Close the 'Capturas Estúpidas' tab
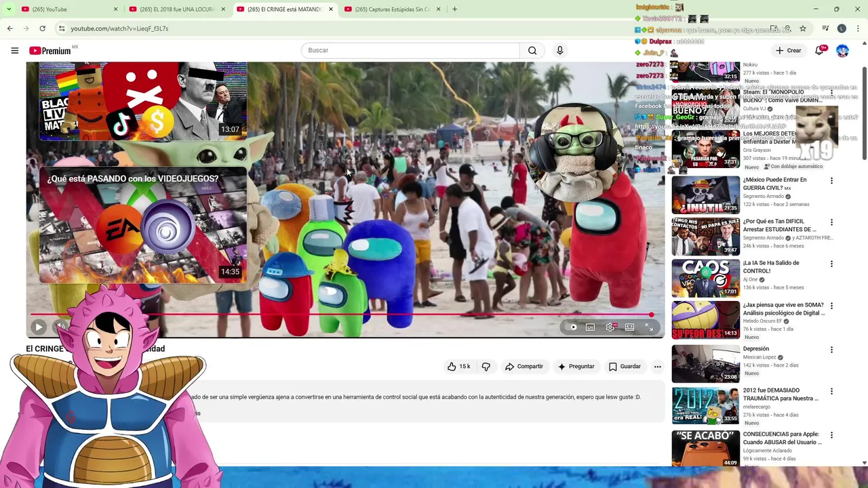 click(x=438, y=9)
